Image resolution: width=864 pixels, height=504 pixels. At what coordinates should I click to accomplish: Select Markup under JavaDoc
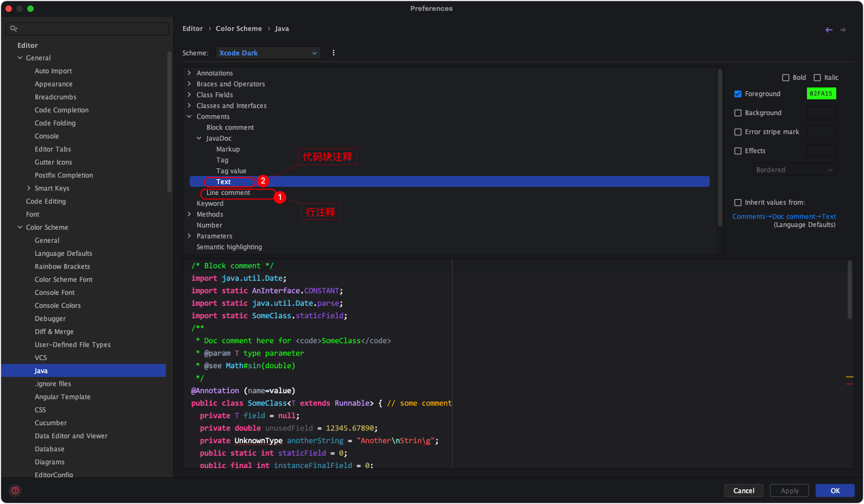pyautogui.click(x=228, y=149)
